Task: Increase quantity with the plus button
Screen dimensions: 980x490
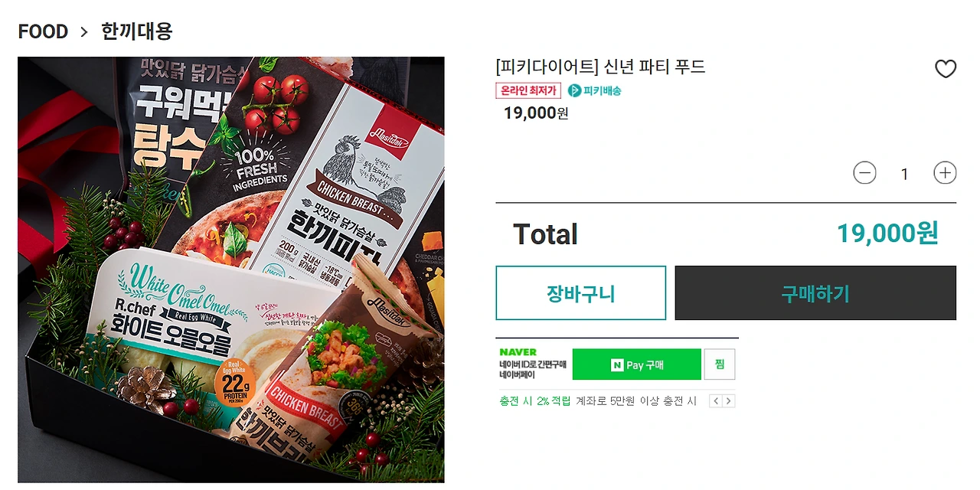Action: [945, 173]
